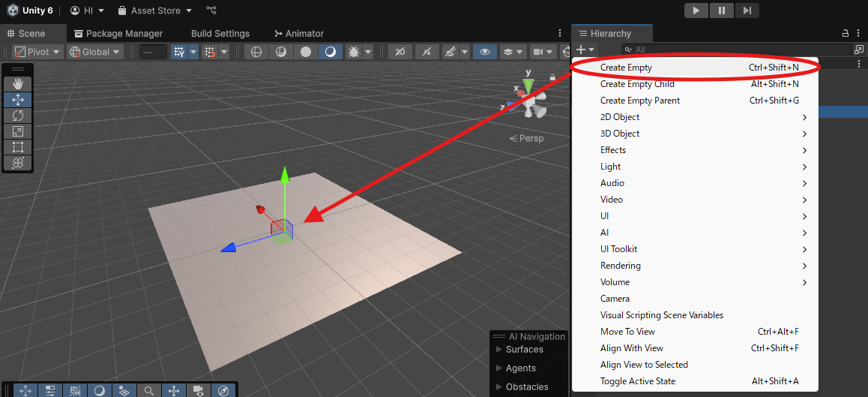Select Shaded Wireframe draw mode icon

[281, 52]
